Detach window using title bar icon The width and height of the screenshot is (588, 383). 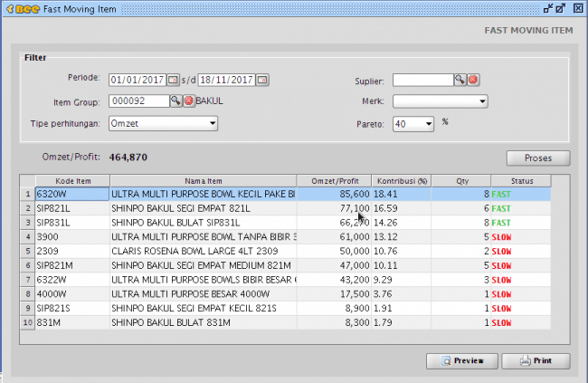tap(548, 8)
